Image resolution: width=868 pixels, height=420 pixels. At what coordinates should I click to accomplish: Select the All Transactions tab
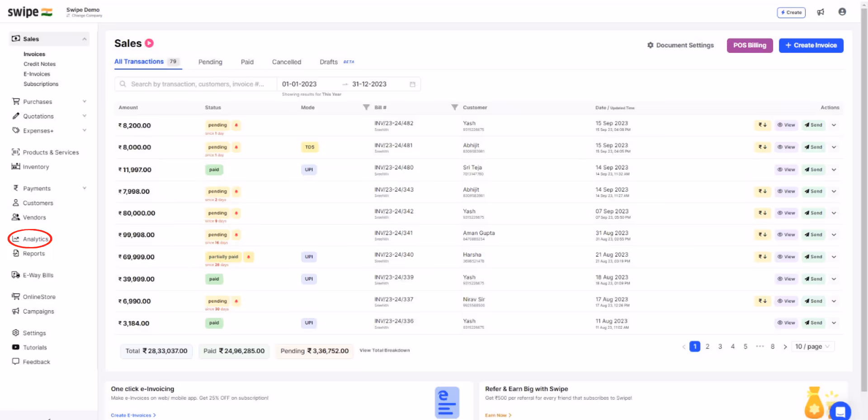point(147,62)
